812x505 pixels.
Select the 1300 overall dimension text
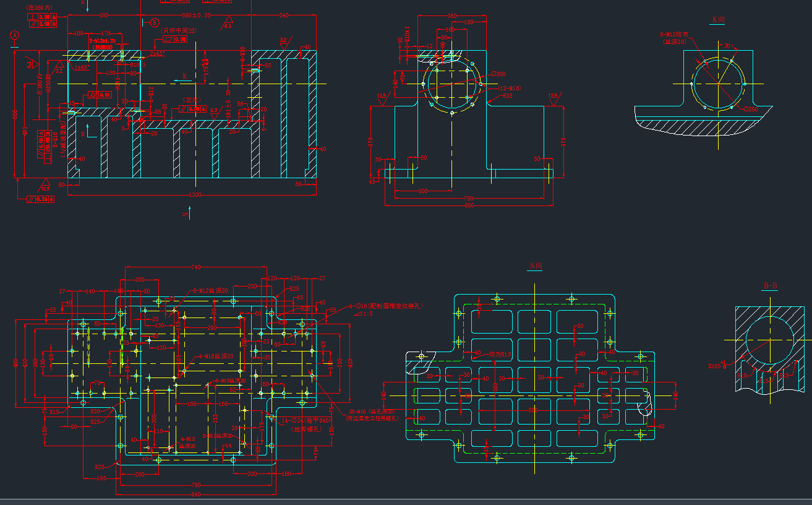pyautogui.click(x=195, y=194)
